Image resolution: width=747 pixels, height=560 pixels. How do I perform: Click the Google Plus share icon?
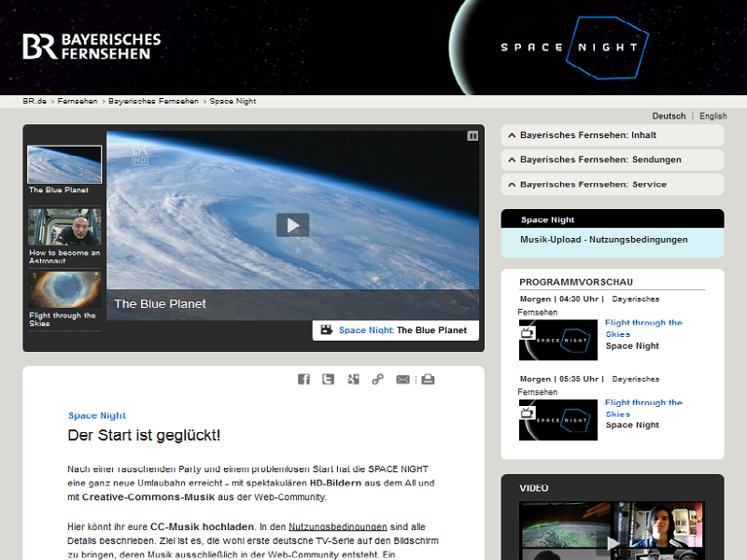pos(353,379)
